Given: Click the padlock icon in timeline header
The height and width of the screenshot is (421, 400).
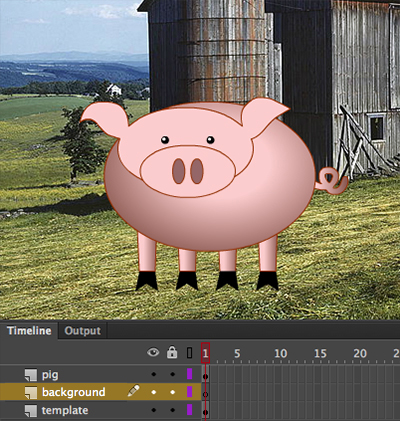Looking at the screenshot, I should click(172, 352).
